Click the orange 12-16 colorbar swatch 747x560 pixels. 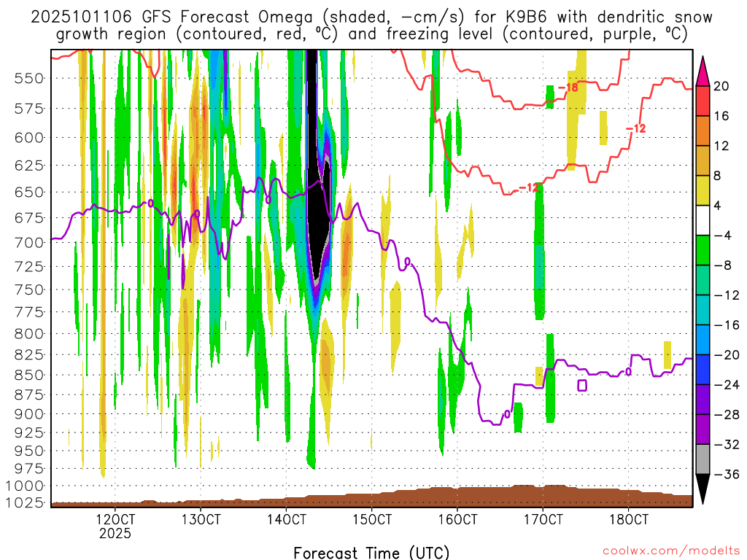703,131
